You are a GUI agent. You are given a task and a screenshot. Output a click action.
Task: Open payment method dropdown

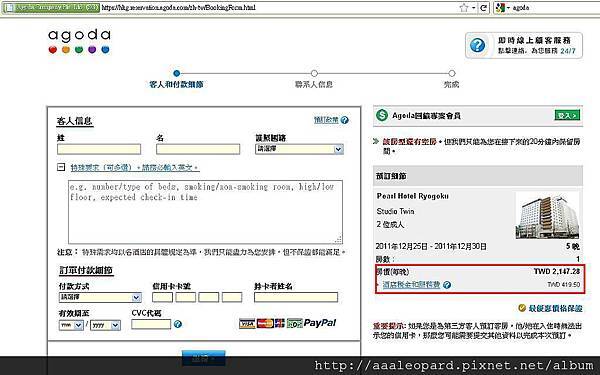pos(100,297)
